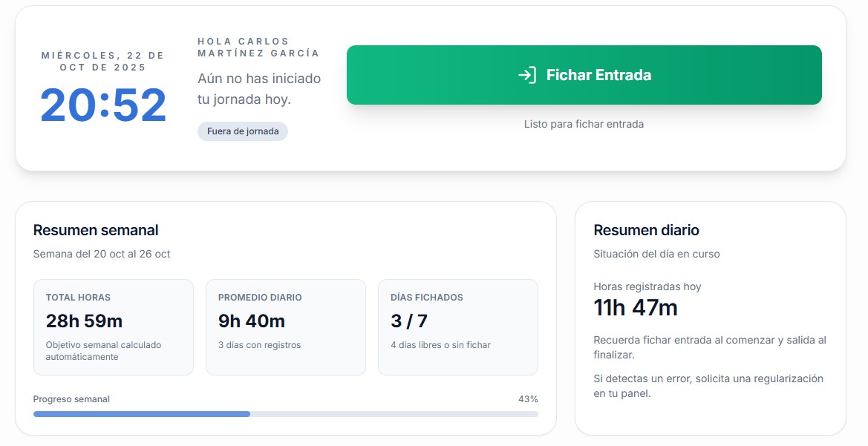Click the 'Recuerda fichar entrada' reminder text

pos(709,347)
